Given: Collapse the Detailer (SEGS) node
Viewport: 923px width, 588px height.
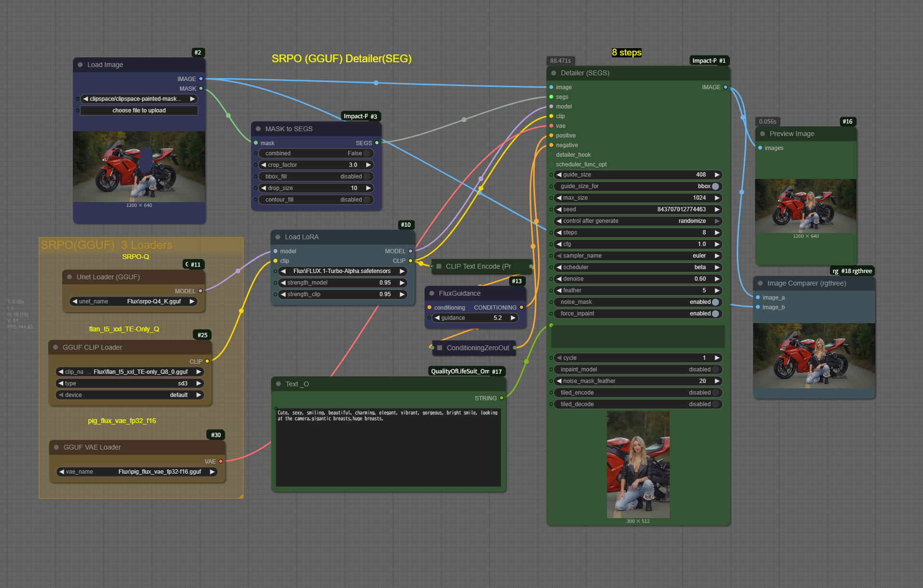Looking at the screenshot, I should [x=554, y=73].
